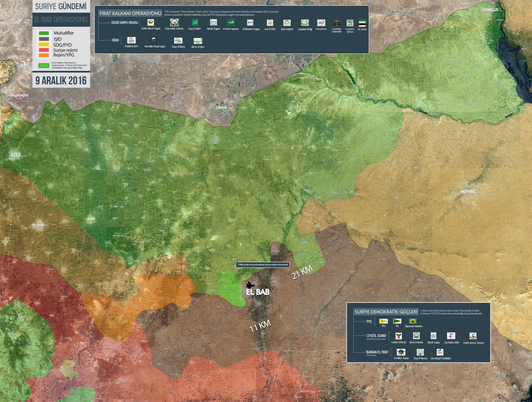Image resolution: width=532 pixels, height=402 pixels.
Task: Click the Ceyş El Tahrir green emblem
Action: (195, 22)
